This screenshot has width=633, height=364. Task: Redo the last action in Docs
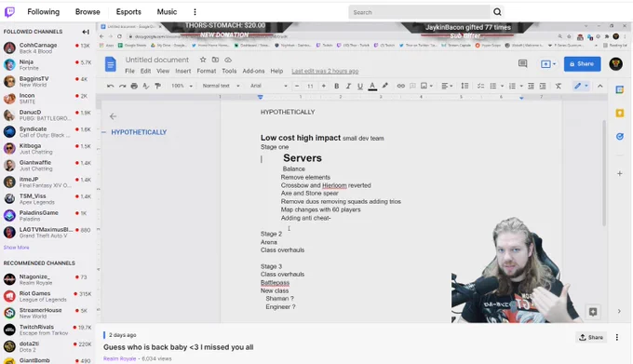[122, 86]
